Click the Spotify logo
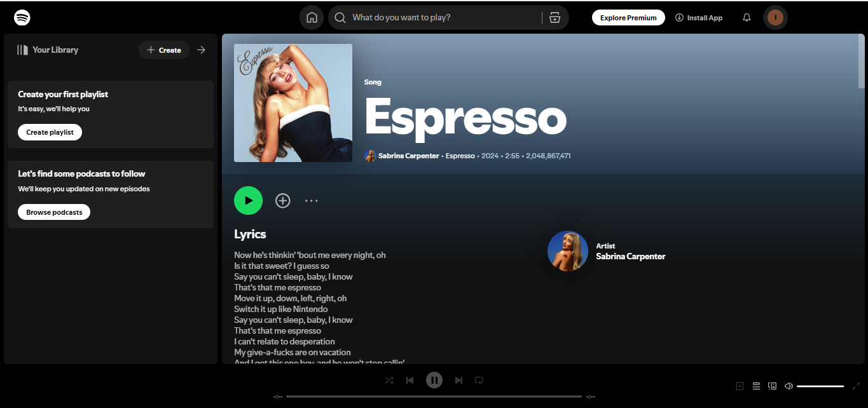This screenshot has height=408, width=868. click(22, 17)
